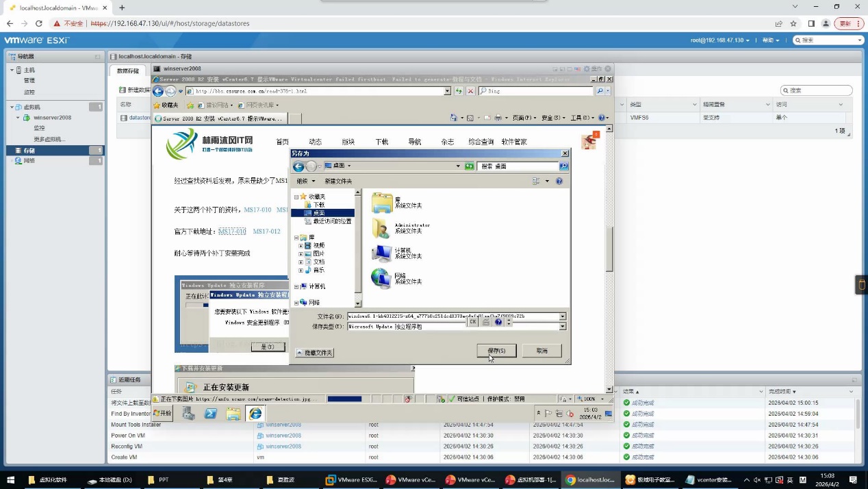Open Windows Explorer icon in guest taskbar

[x=233, y=414]
